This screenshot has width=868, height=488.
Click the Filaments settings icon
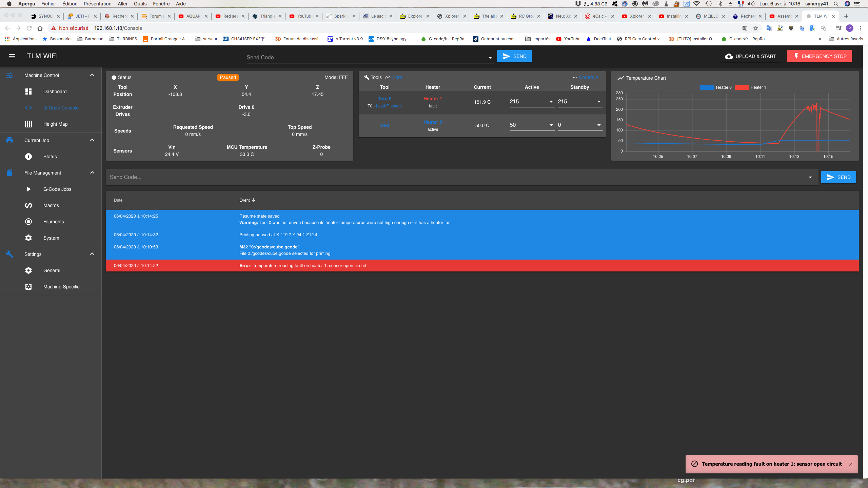28,221
